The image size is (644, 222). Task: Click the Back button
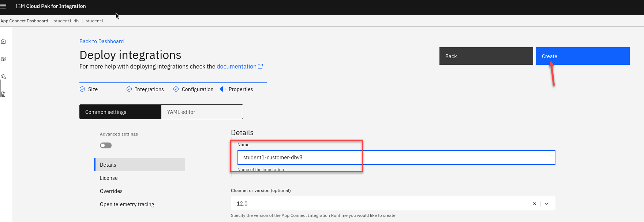coord(486,56)
